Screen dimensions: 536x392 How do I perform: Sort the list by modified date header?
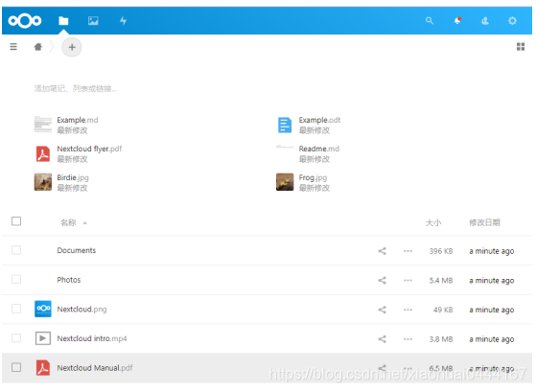(x=484, y=222)
